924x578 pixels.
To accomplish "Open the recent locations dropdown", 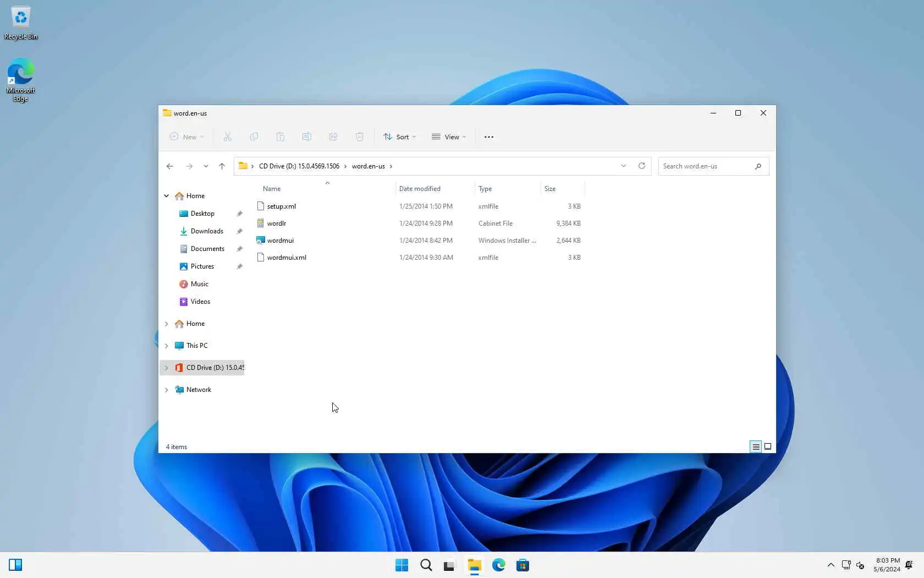I will [206, 166].
